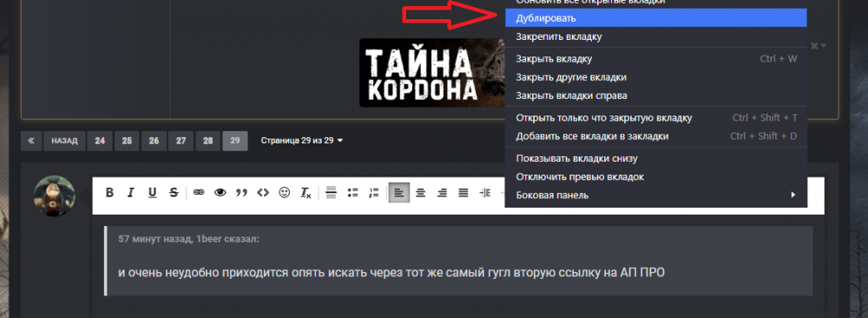Insert a link with the chain icon
Viewport: 868px width, 318px height.
point(199,193)
